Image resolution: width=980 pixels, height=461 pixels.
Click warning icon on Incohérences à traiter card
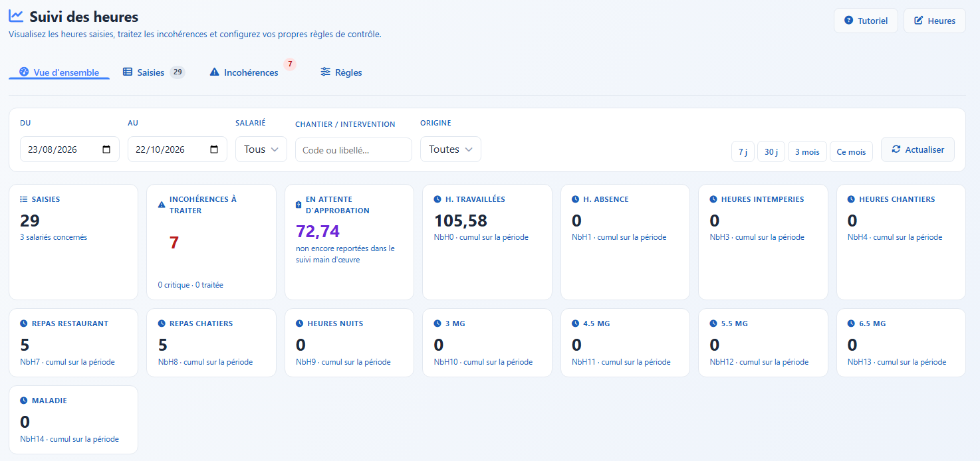coord(162,205)
